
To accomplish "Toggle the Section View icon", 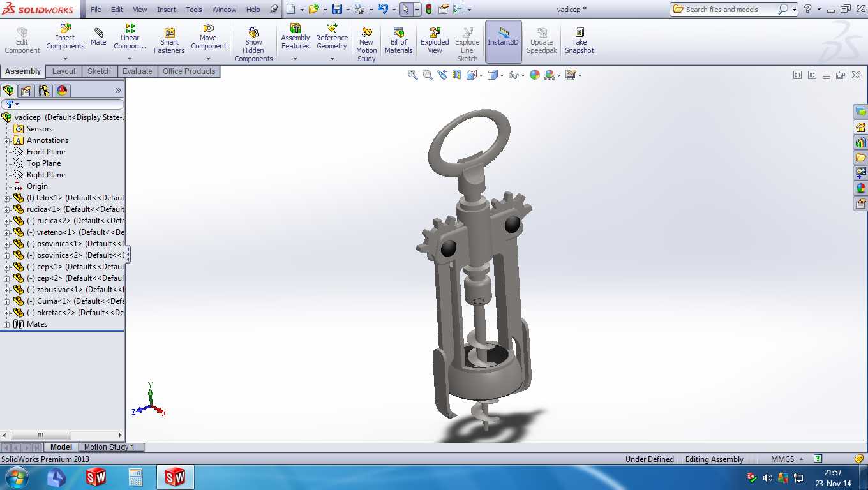I will tap(457, 75).
